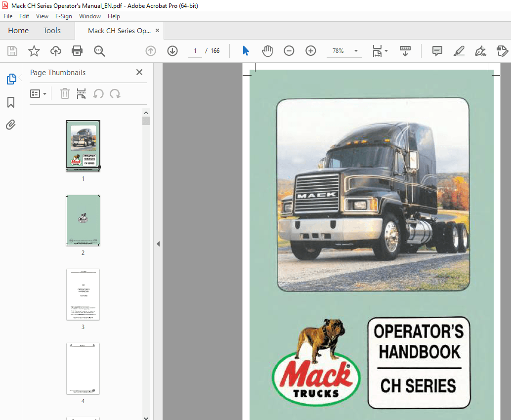Open the View menu
This screenshot has width=511, height=420.
[x=42, y=16]
